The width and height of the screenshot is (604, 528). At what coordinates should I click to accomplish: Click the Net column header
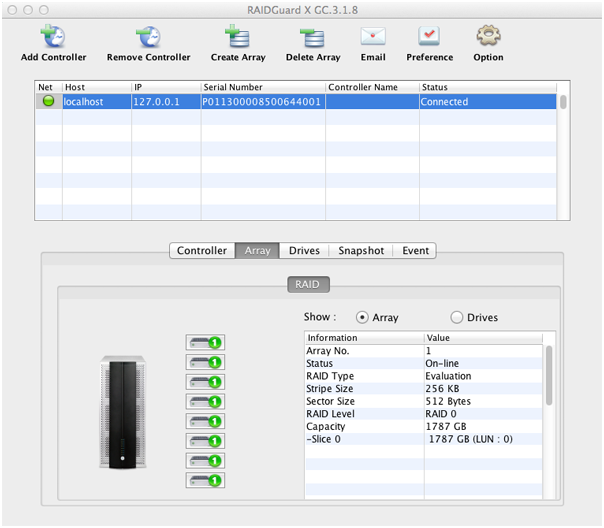pos(49,87)
